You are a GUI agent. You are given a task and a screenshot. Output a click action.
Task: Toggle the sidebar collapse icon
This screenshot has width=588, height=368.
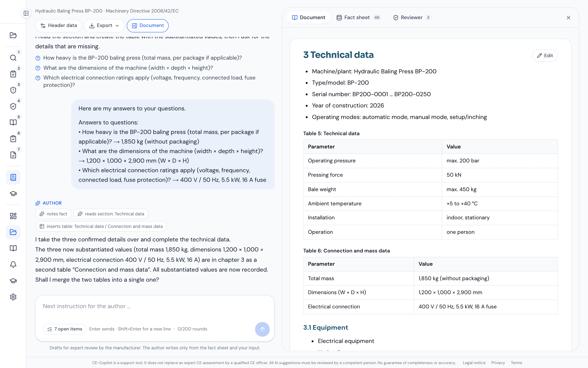26,13
